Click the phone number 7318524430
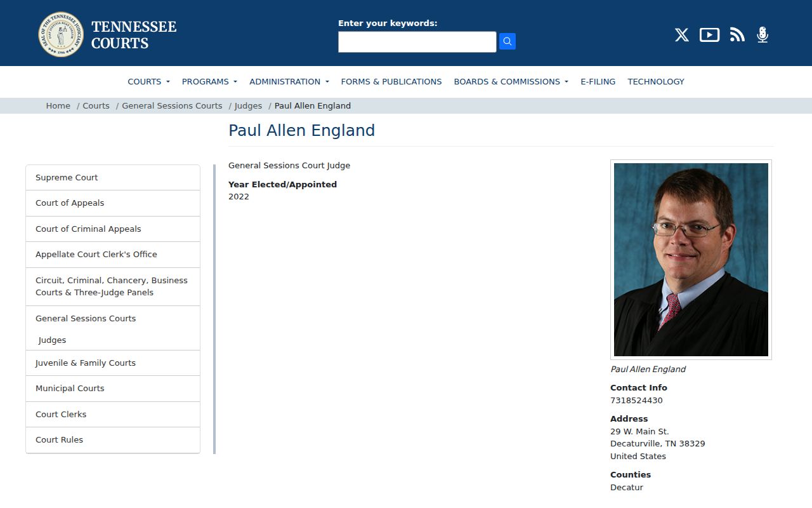 pos(636,401)
